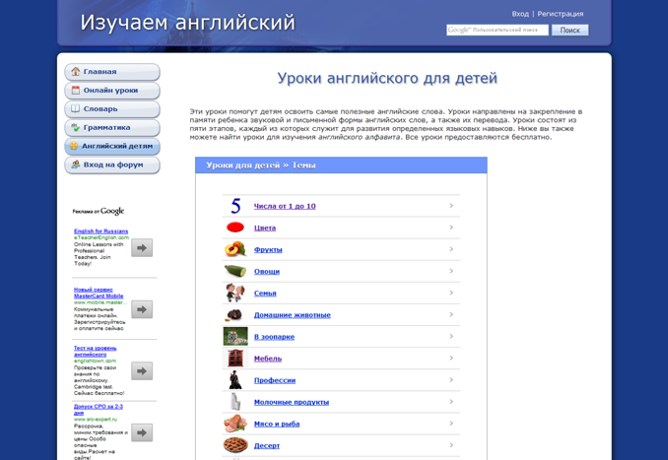Screen dimensions: 668x460
Task: Click the tiger thumbnail beside В зоопарке
Action: [235, 336]
